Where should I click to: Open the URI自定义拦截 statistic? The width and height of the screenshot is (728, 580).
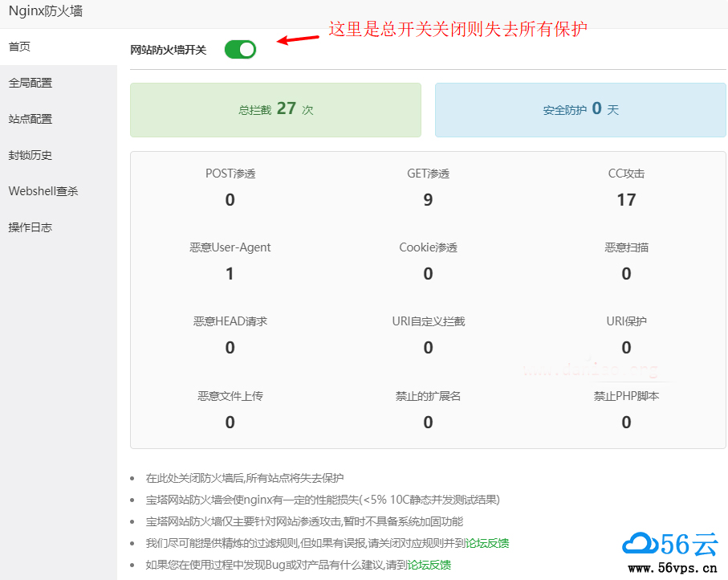428,321
